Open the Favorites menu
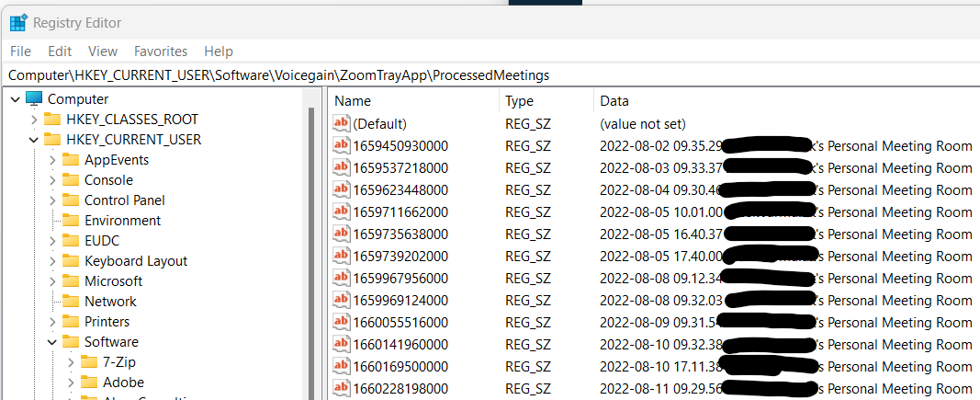980x400 pixels. click(x=161, y=51)
